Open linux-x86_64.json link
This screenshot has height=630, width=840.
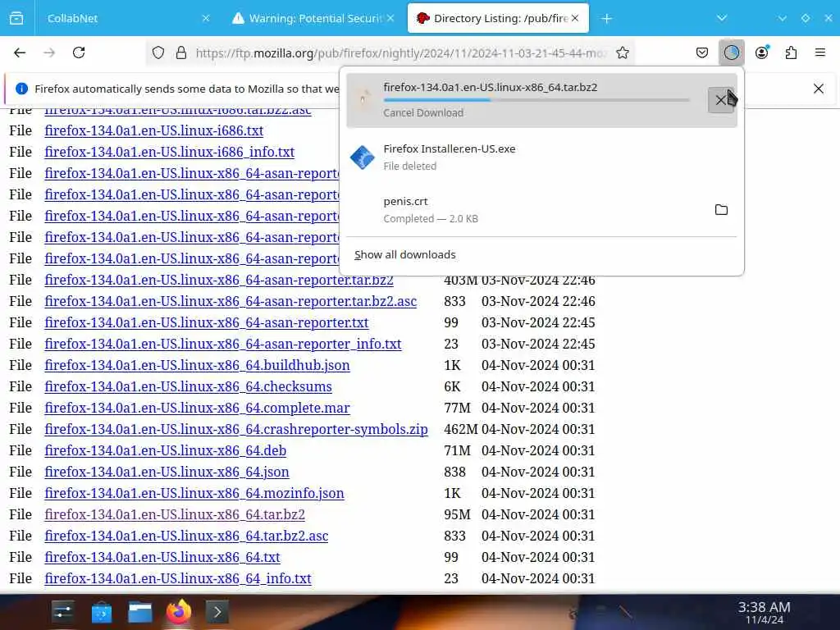167,472
